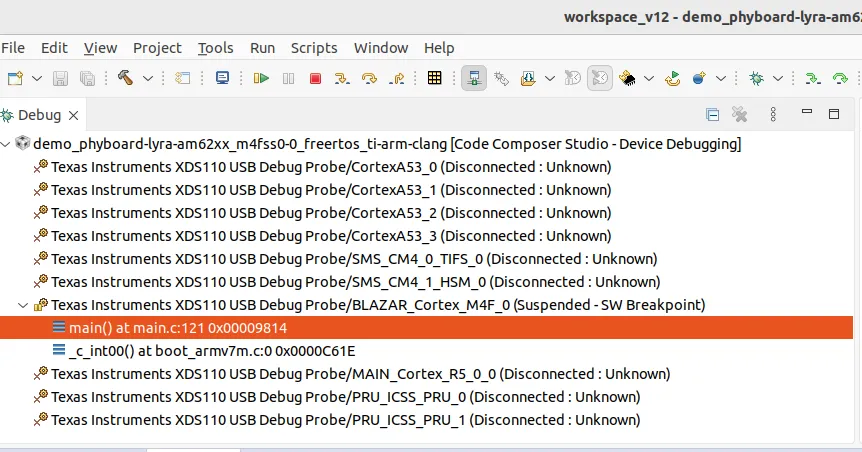Toggle the skip all breakpoints button
The height and width of the screenshot is (452, 862).
pyautogui.click(x=600, y=78)
